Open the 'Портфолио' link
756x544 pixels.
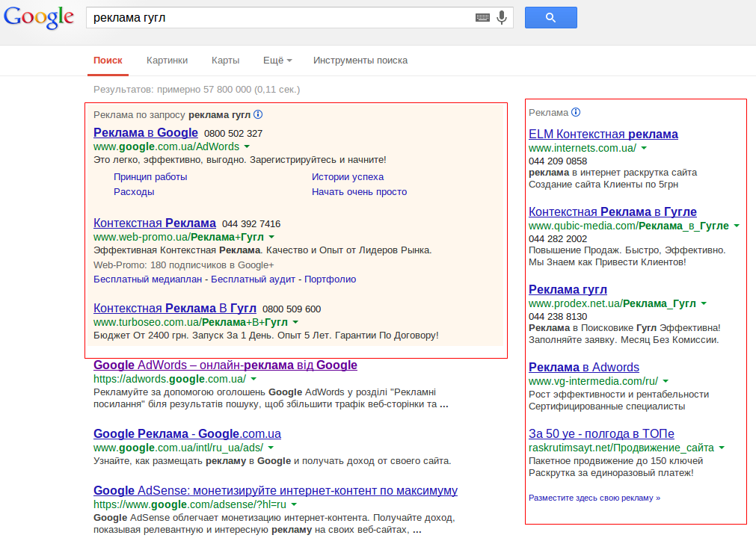pos(331,279)
